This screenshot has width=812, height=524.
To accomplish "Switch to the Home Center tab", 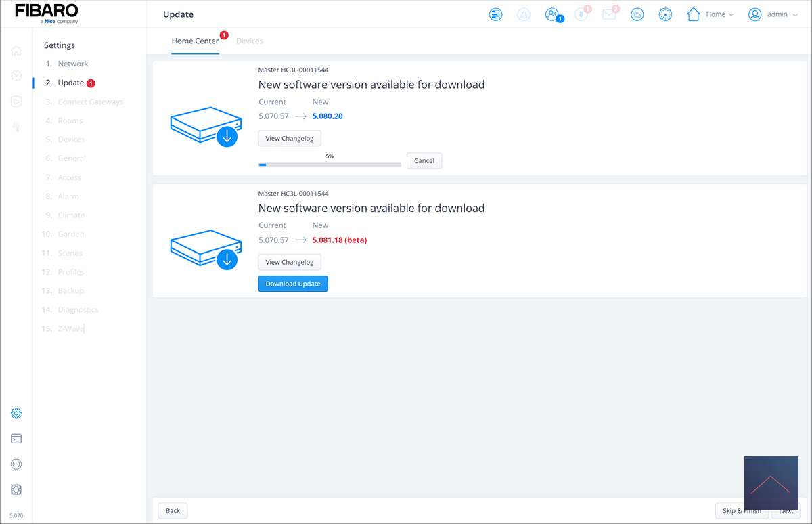I will click(x=195, y=41).
